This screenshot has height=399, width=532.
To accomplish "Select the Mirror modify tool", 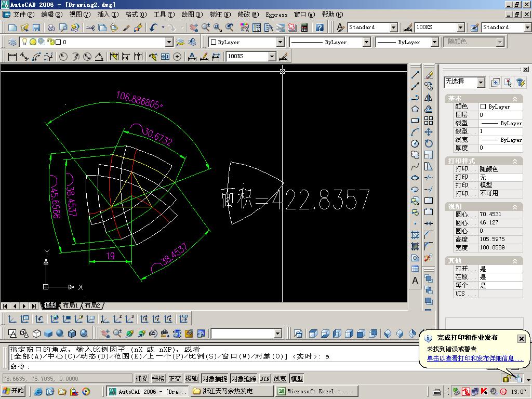I will tap(429, 98).
